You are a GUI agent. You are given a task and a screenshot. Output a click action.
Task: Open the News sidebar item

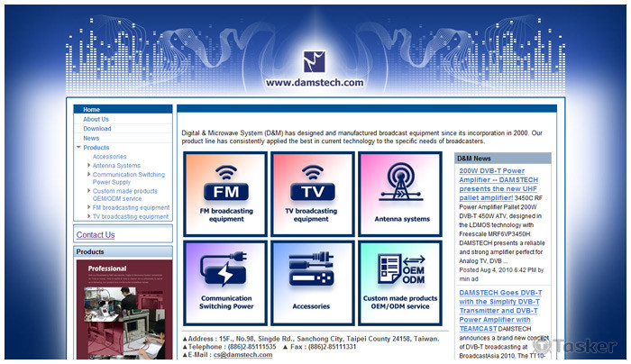[x=91, y=138]
